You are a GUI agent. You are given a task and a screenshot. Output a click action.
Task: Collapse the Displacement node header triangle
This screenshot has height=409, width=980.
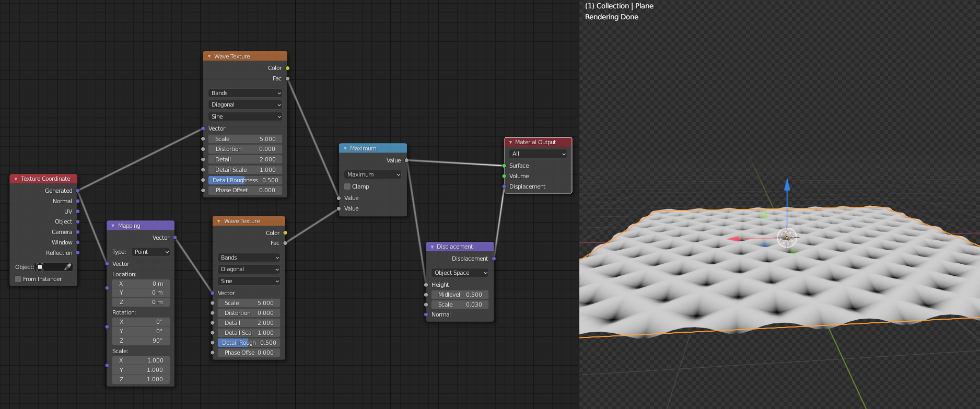pos(432,247)
